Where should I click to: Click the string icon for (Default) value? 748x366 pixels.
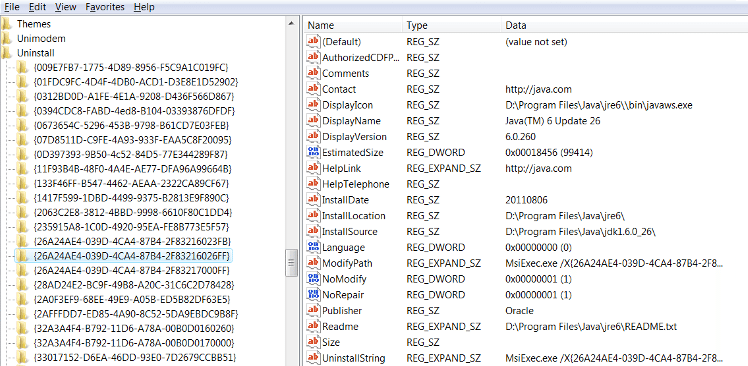point(313,42)
